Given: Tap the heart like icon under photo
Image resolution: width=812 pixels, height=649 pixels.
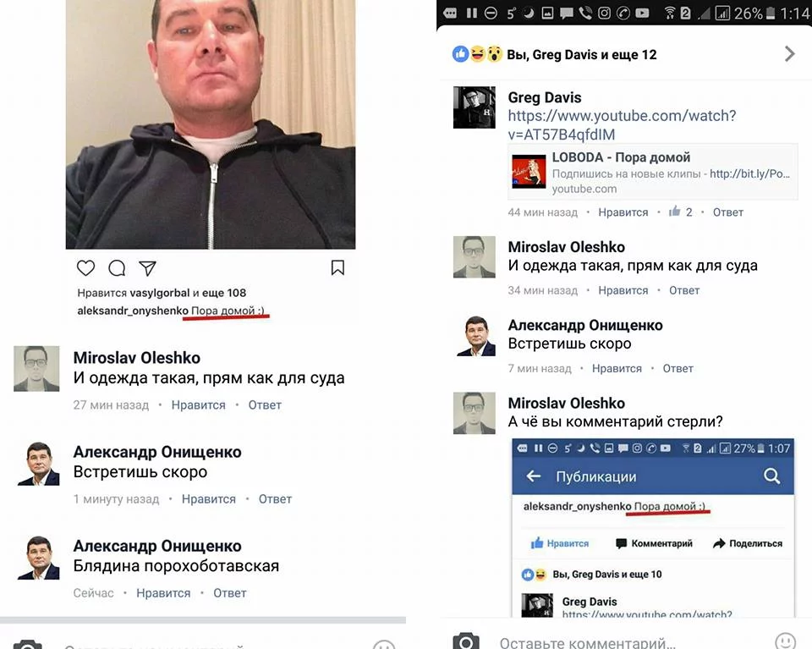Looking at the screenshot, I should pos(86,268).
